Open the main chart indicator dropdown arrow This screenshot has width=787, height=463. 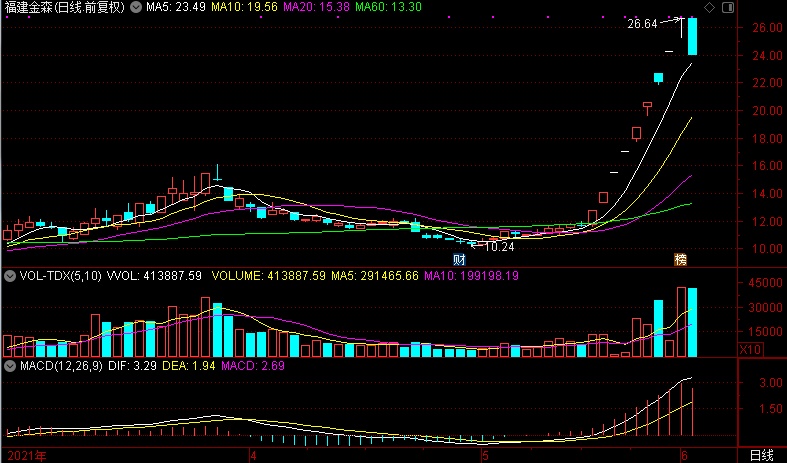click(x=137, y=7)
